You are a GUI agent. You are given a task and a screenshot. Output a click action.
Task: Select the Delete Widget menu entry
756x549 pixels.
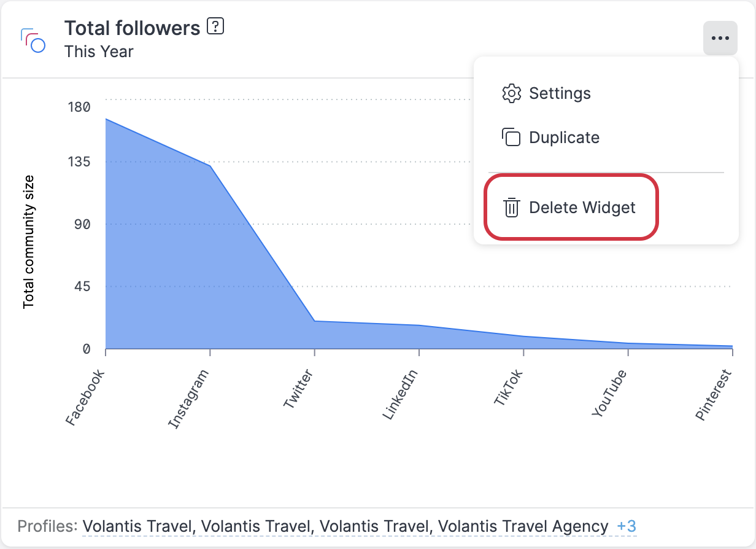pos(582,208)
